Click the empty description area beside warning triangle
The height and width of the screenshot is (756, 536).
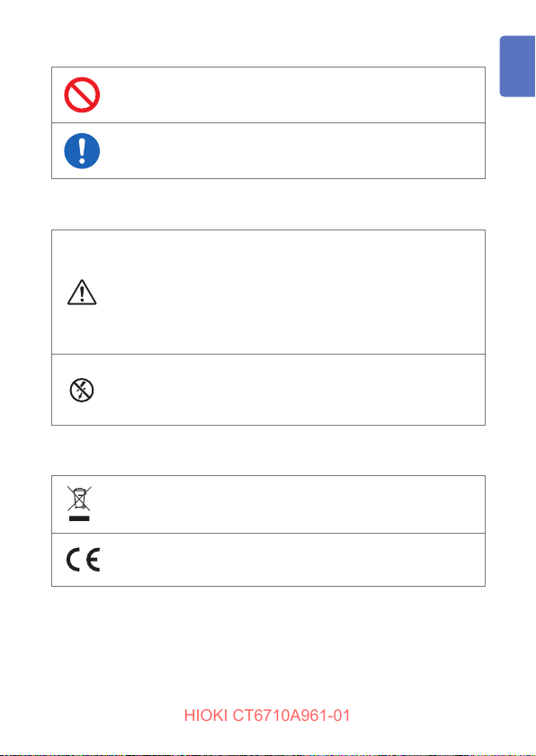click(294, 292)
